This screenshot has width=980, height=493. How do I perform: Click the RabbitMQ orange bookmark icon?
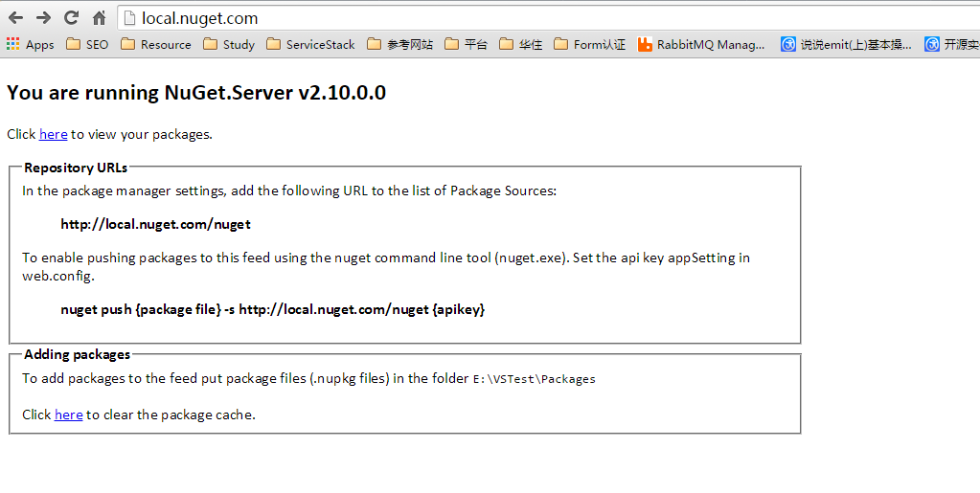[645, 44]
